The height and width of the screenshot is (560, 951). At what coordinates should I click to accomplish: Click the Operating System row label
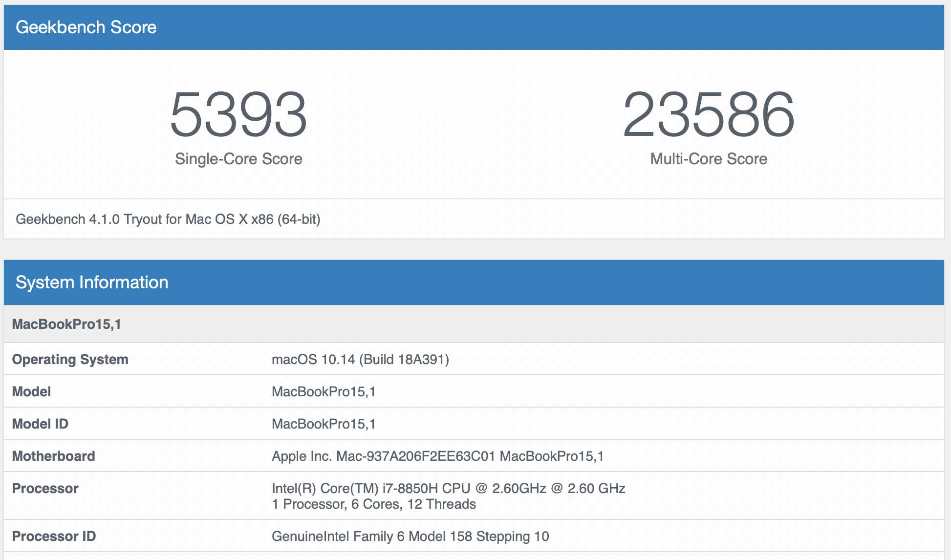tap(70, 359)
